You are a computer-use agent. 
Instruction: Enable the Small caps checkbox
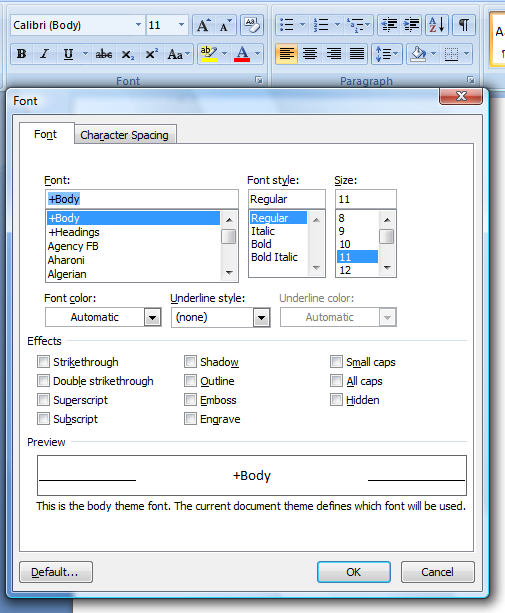click(336, 362)
